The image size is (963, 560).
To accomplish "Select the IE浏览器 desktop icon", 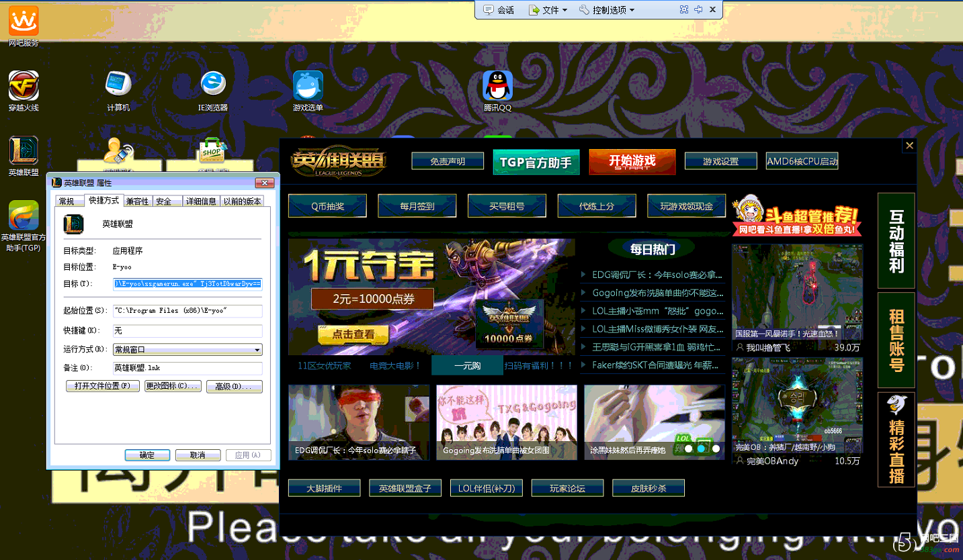I will (x=213, y=91).
